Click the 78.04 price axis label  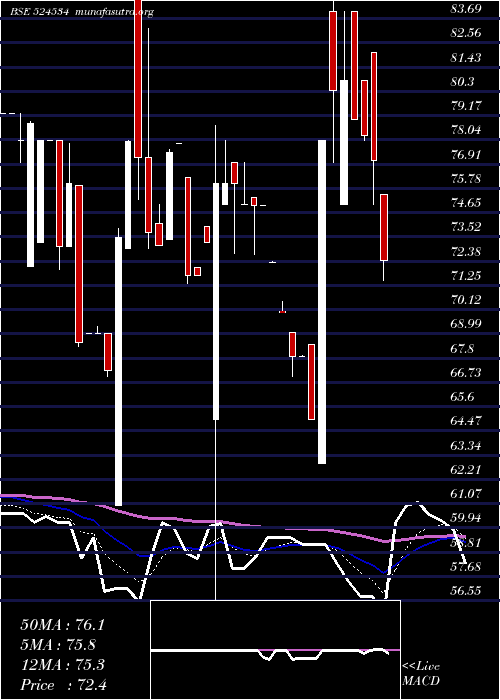[466, 130]
